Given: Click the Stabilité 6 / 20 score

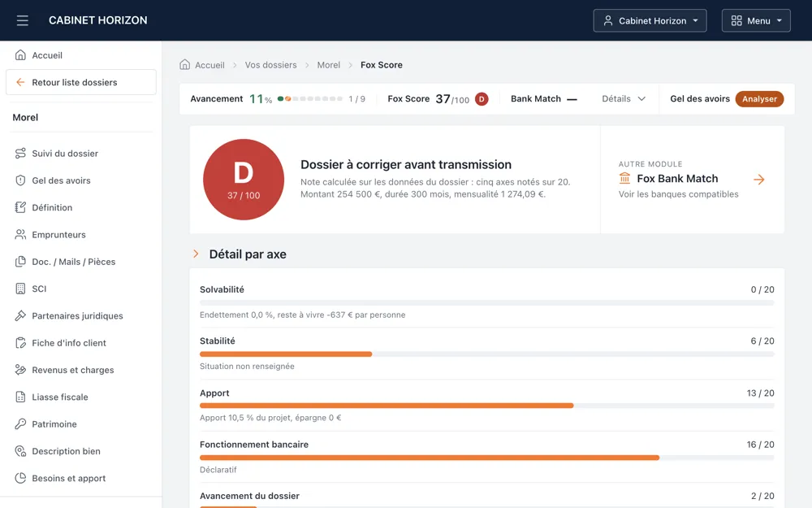Looking at the screenshot, I should coord(762,341).
